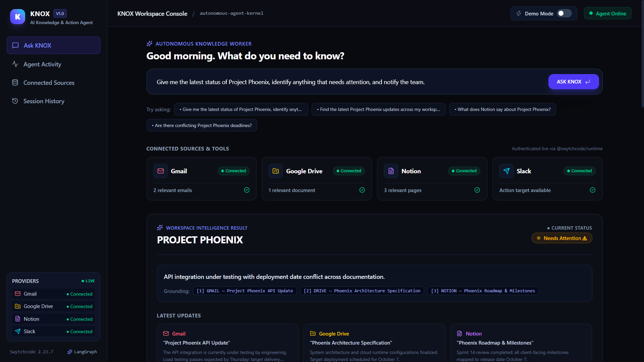This screenshot has height=362, width=644.
Task: Choose 'What does Notion say about Project Phoenix?' suggestion
Action: coord(502,109)
